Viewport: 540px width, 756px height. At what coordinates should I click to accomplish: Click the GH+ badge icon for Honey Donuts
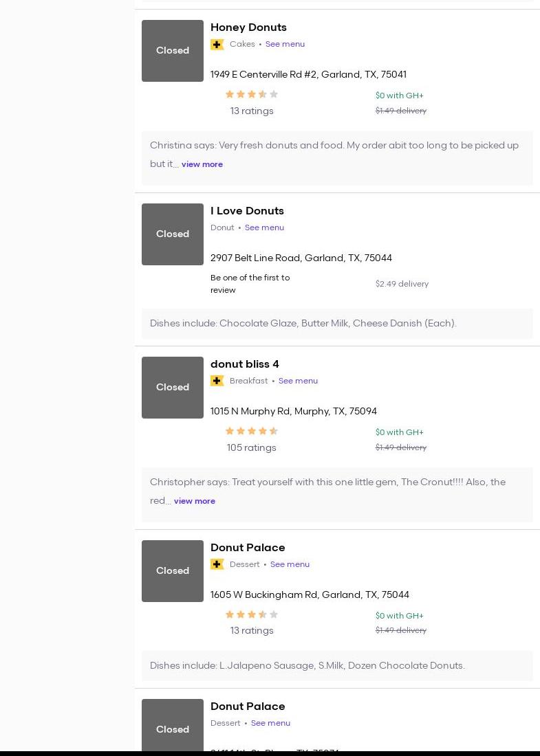[x=217, y=45]
